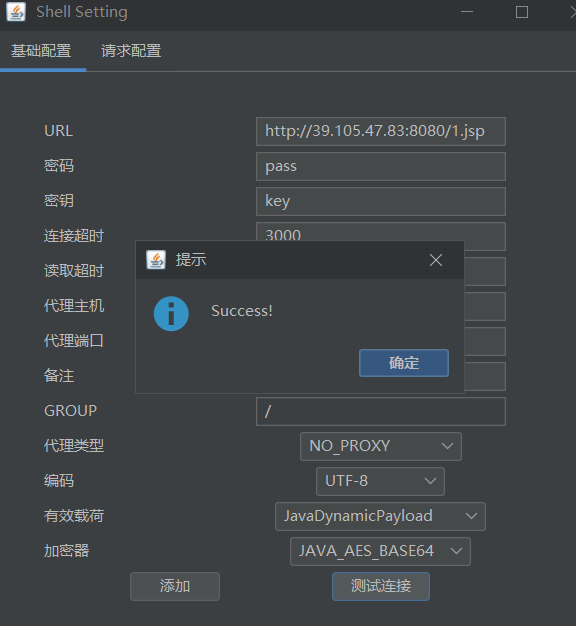Minimize the Shell Setting window
576x626 pixels.
pos(467,12)
